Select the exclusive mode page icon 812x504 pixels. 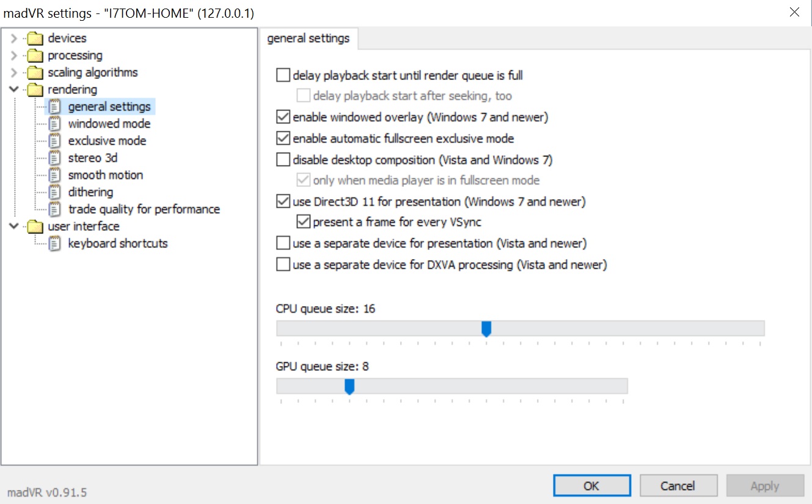click(x=56, y=141)
